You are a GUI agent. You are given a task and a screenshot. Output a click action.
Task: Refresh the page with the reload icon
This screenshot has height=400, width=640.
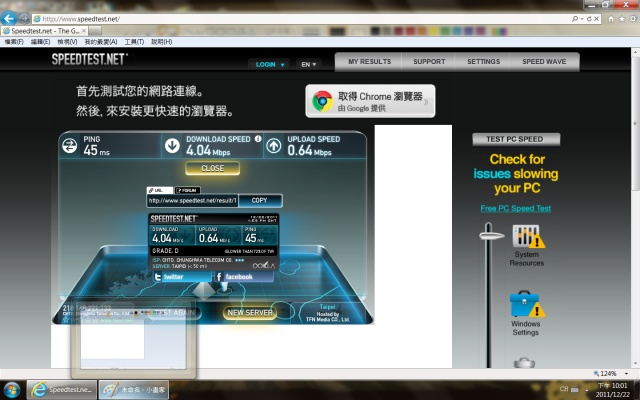tap(589, 19)
